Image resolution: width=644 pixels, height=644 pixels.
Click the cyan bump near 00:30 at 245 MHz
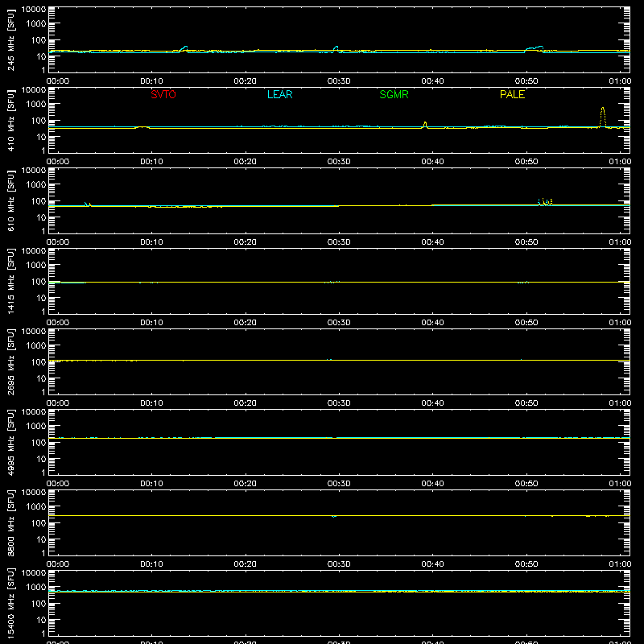click(336, 48)
